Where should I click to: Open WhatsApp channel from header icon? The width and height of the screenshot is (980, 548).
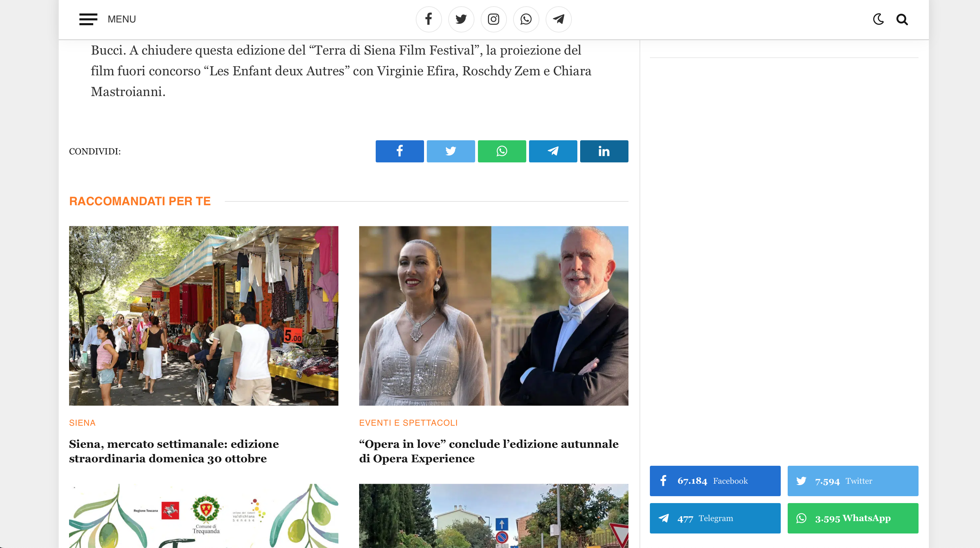coord(526,19)
